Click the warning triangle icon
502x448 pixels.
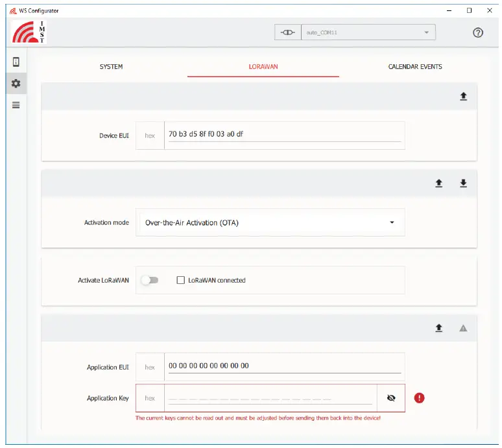pyautogui.click(x=463, y=328)
